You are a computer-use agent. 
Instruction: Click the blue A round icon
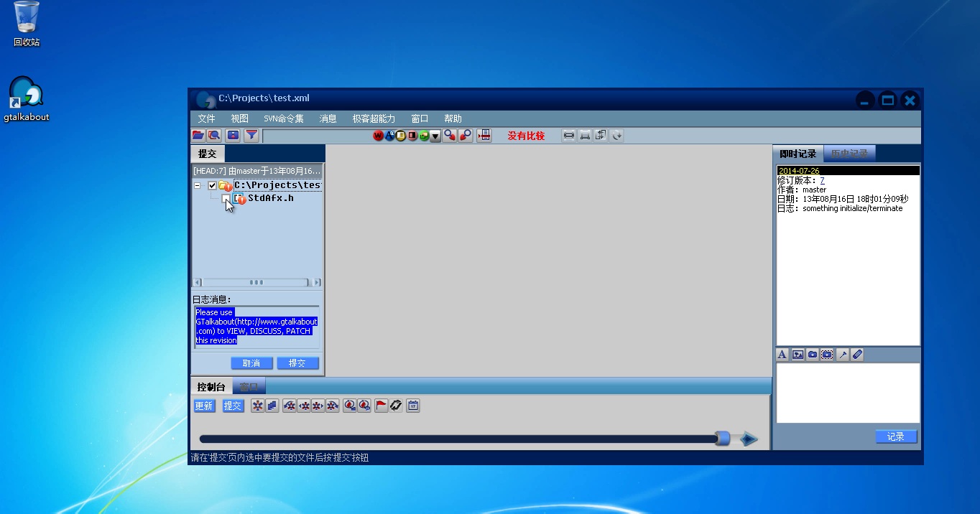[x=389, y=136]
